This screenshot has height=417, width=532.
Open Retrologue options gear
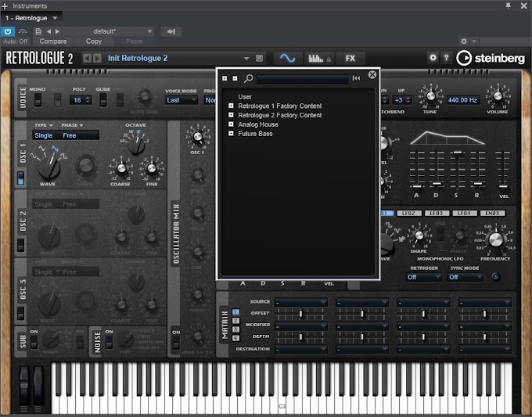click(433, 57)
